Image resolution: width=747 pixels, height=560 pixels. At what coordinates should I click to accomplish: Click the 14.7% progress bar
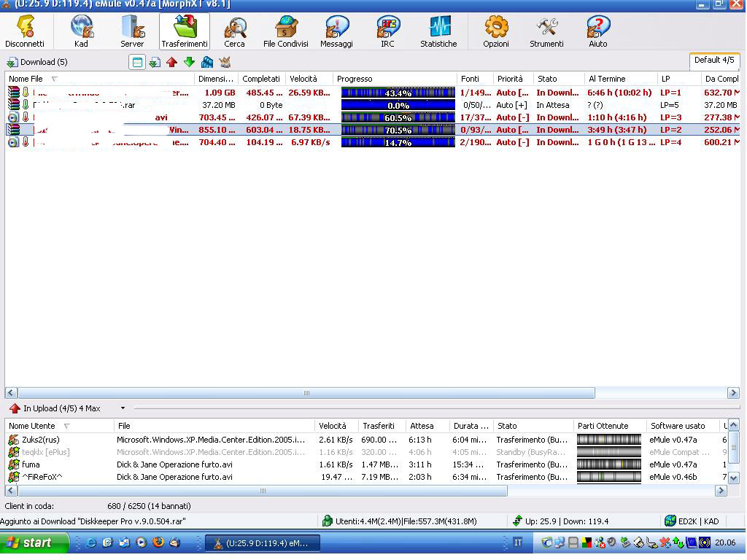(398, 142)
